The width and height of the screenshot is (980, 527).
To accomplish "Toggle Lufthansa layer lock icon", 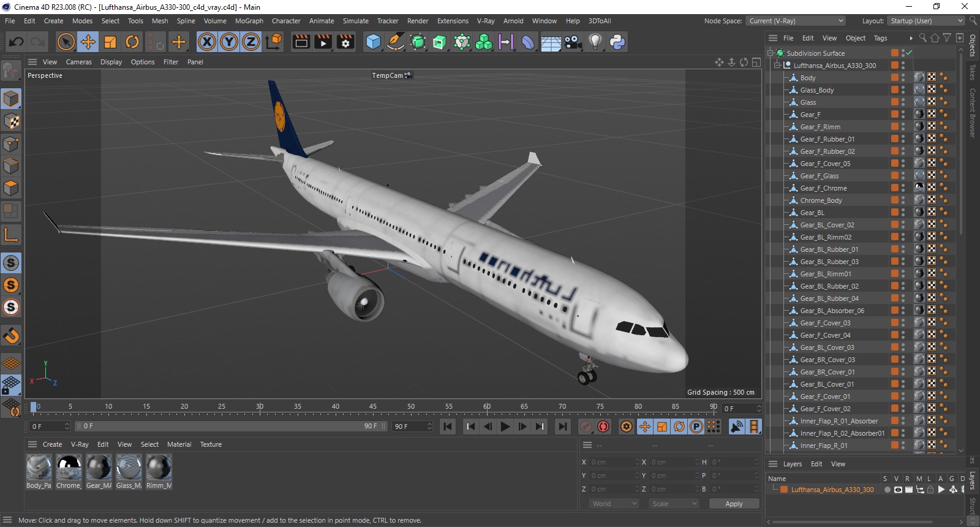I will 930,490.
